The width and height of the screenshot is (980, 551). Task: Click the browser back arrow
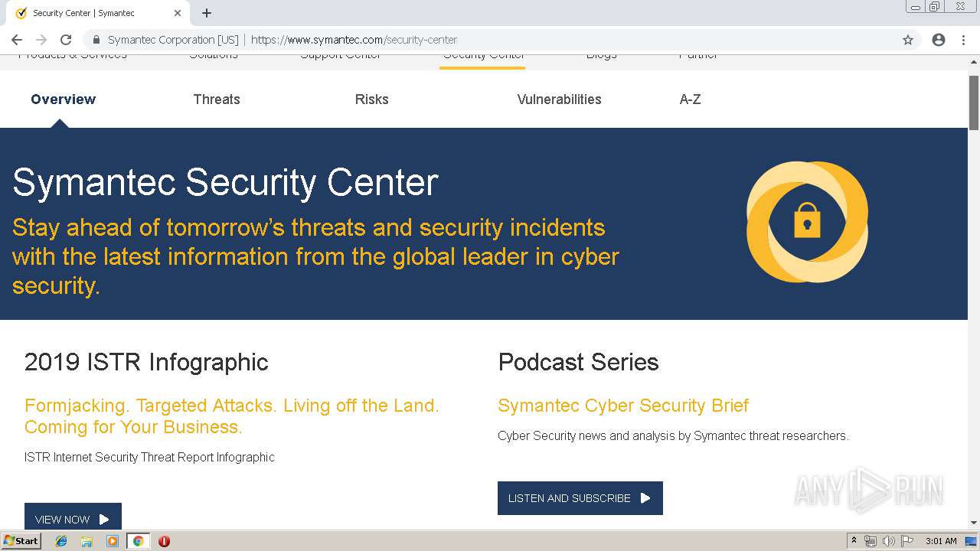tap(17, 40)
